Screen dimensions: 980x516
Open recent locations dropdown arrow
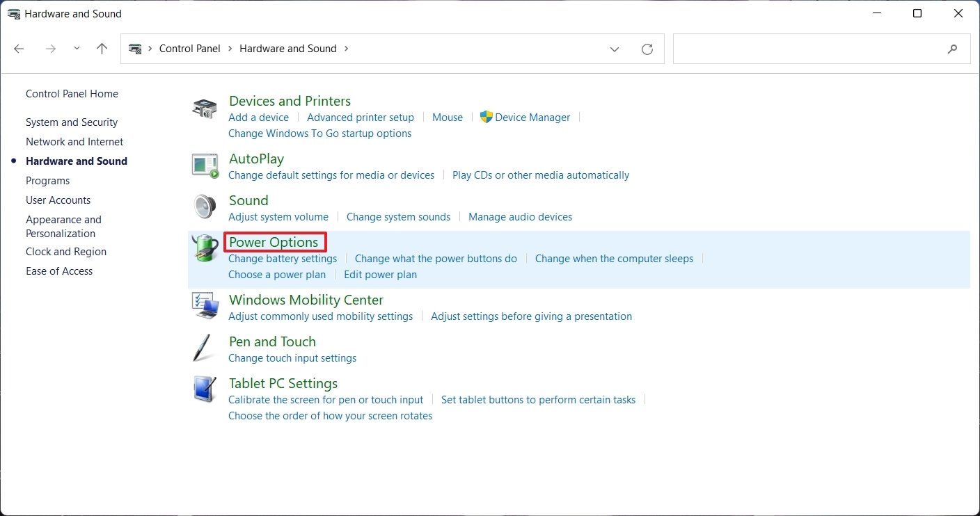[77, 49]
